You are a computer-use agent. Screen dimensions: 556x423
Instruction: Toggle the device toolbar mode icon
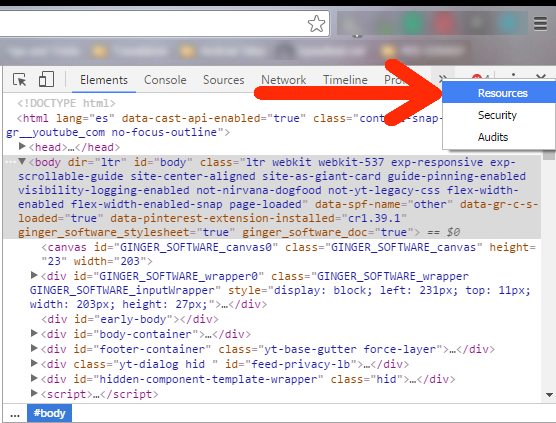(x=46, y=79)
